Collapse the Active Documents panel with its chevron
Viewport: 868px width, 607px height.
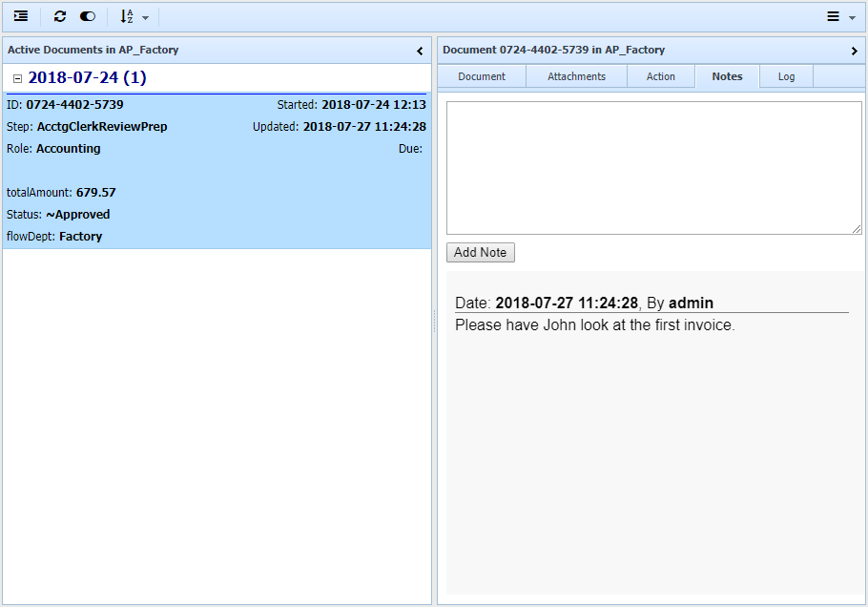pyautogui.click(x=420, y=50)
